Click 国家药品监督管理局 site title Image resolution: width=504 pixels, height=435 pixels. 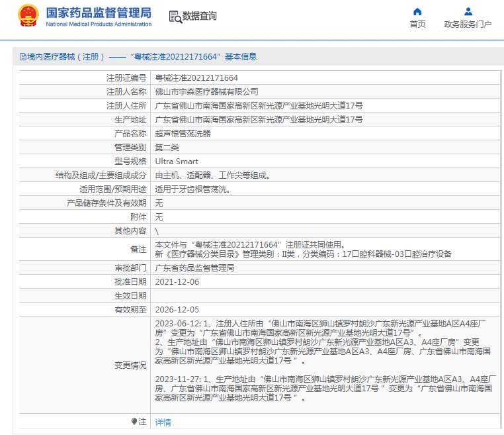tap(99, 13)
